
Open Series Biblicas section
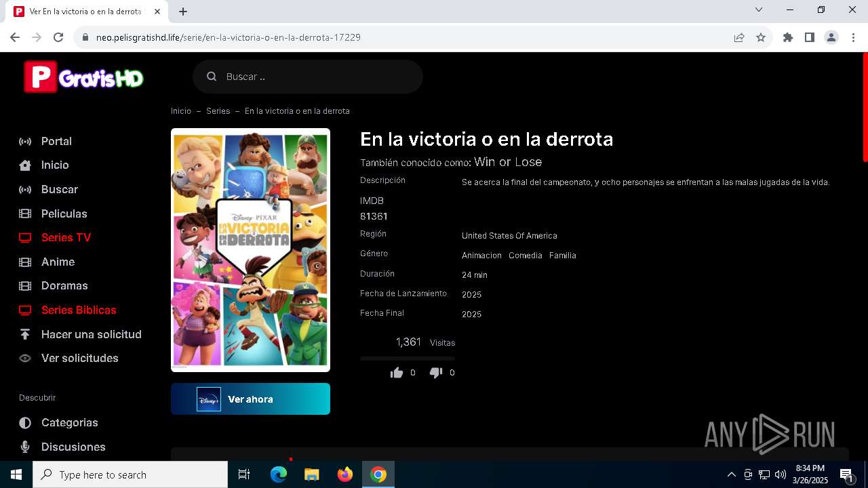(79, 310)
